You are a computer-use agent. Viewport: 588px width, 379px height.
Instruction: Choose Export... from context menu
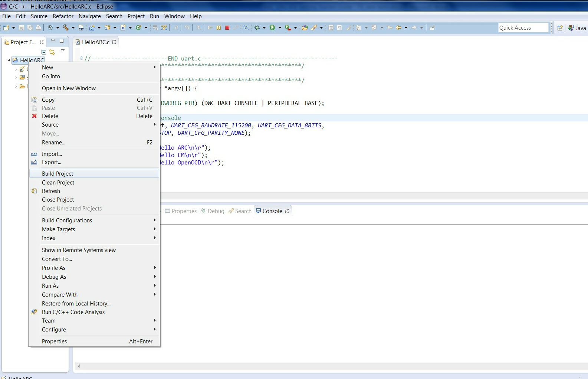94,162
